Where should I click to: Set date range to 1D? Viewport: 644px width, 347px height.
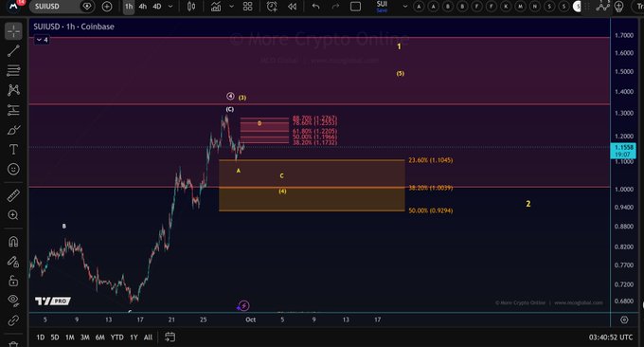40,338
